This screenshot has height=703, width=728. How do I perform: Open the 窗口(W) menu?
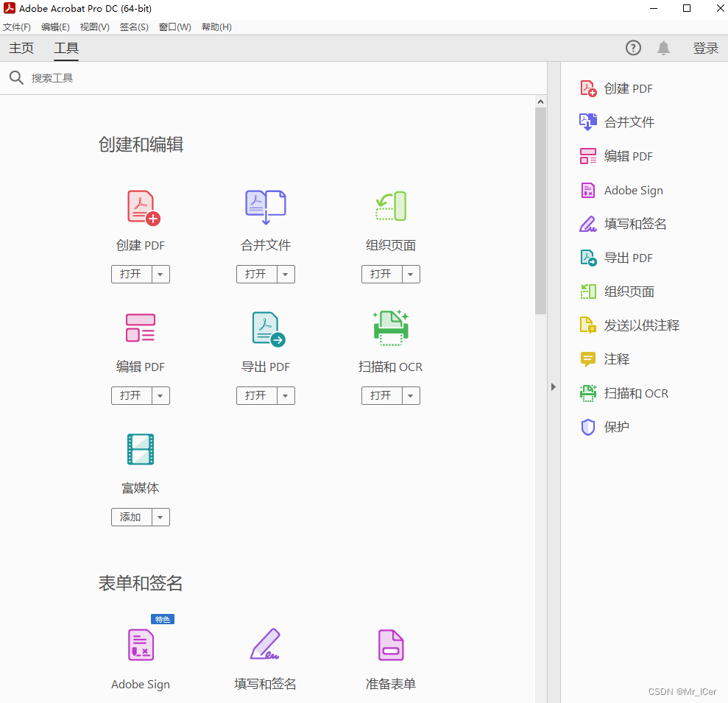tap(175, 27)
